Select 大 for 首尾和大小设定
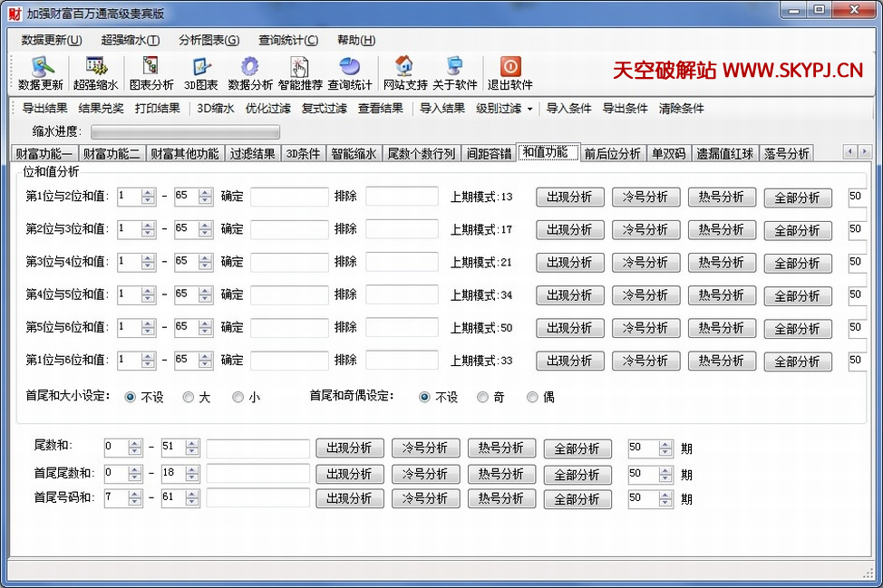The height and width of the screenshot is (588, 883). tap(189, 397)
